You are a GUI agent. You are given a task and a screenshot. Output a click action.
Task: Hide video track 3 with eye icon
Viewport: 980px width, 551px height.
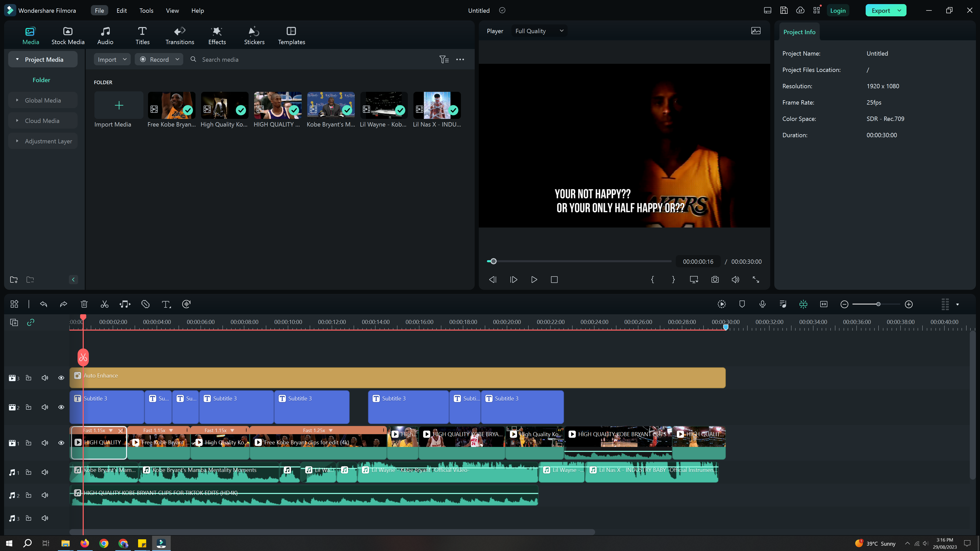click(61, 378)
